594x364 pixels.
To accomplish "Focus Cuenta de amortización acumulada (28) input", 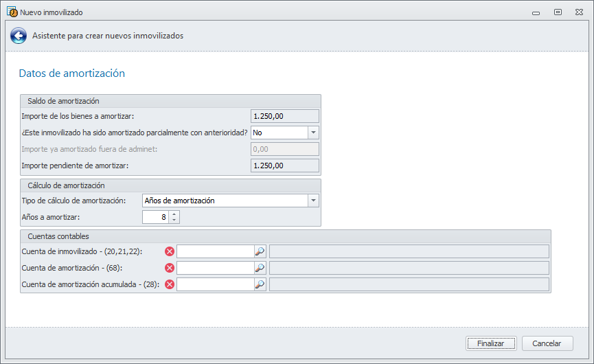I will [215, 284].
